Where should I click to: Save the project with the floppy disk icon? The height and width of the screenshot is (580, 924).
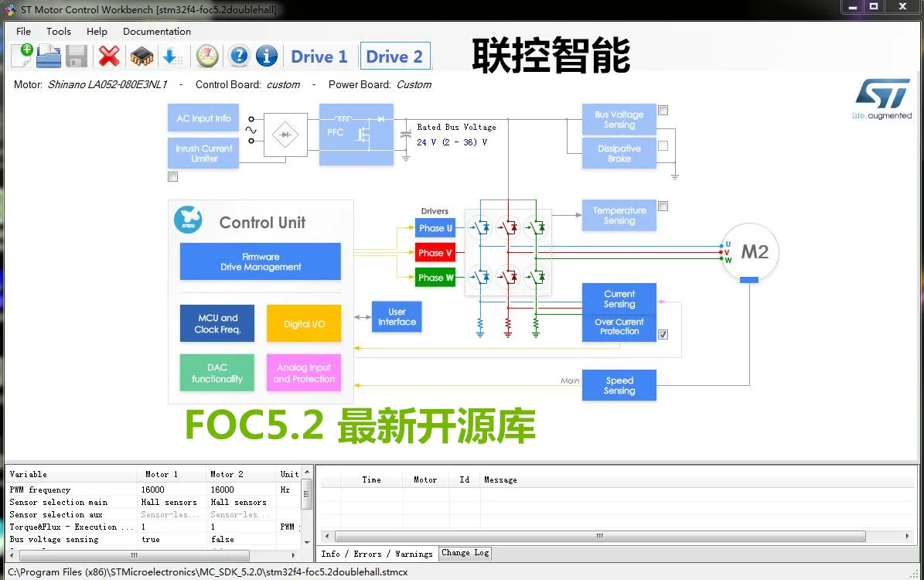pyautogui.click(x=77, y=56)
